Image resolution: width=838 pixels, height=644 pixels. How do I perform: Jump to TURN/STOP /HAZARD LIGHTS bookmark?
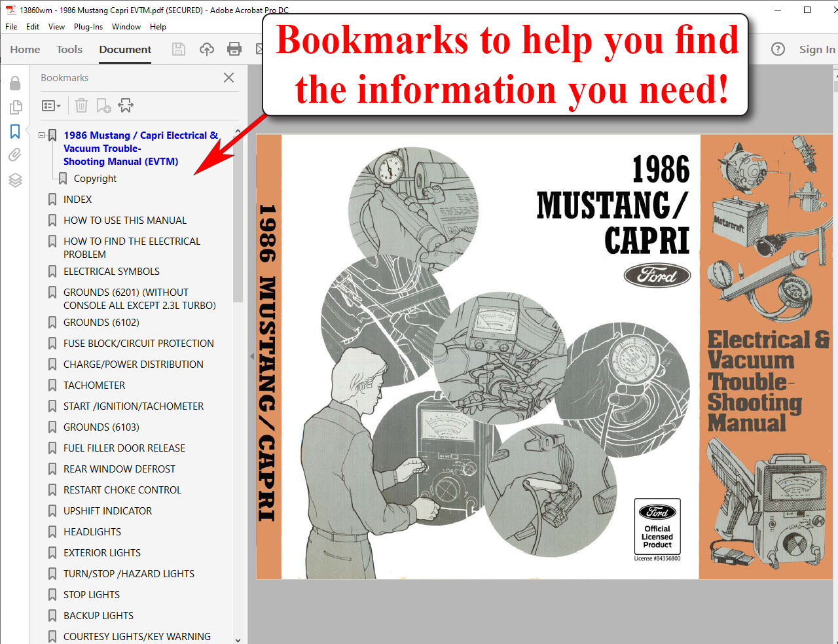[x=129, y=574]
